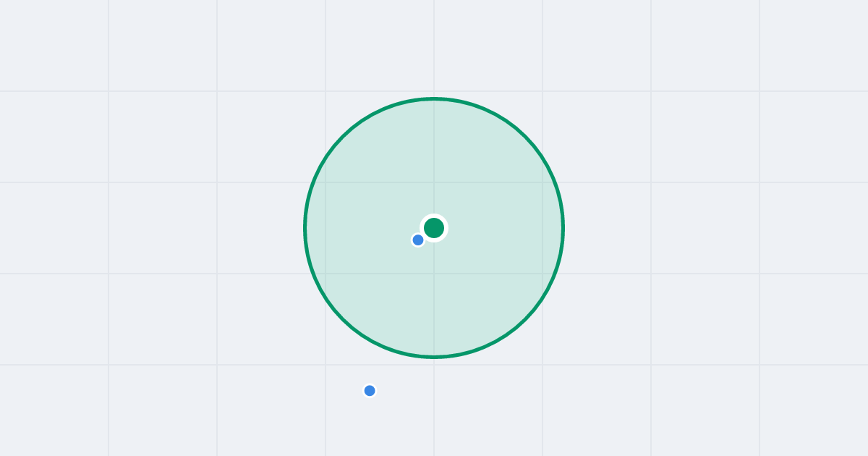Click the green center marker dot
This screenshot has width=868, height=456.
coord(434,228)
